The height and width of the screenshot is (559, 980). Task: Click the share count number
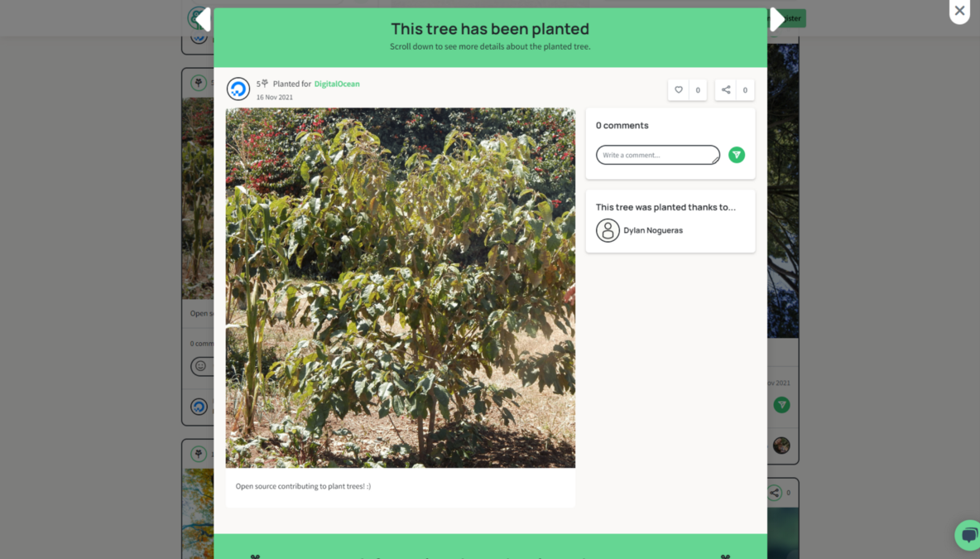click(745, 90)
